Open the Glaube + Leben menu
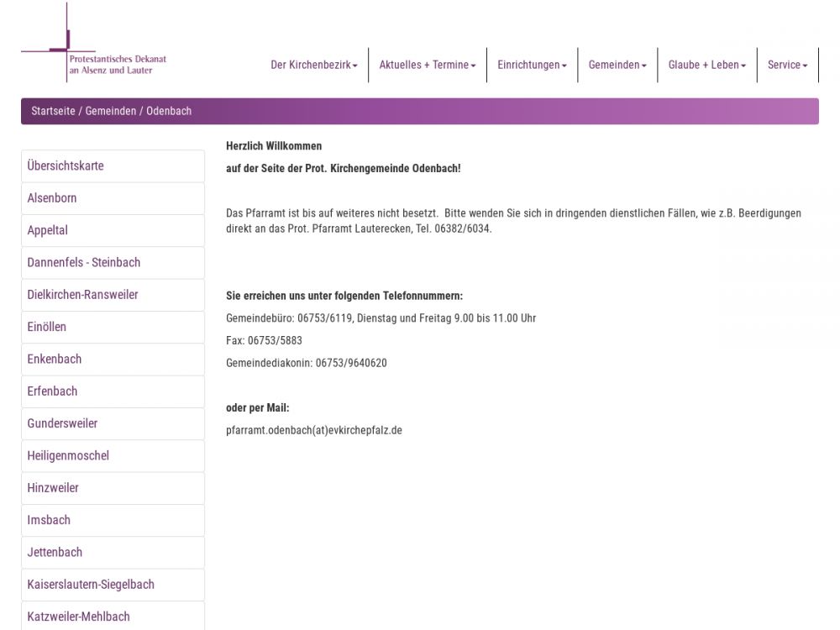 (x=706, y=65)
